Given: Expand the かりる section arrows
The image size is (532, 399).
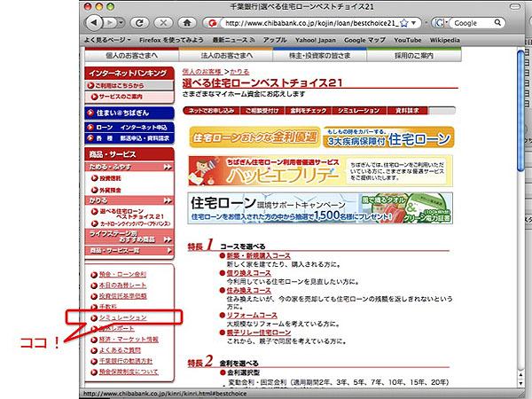Looking at the screenshot, I should (x=168, y=200).
